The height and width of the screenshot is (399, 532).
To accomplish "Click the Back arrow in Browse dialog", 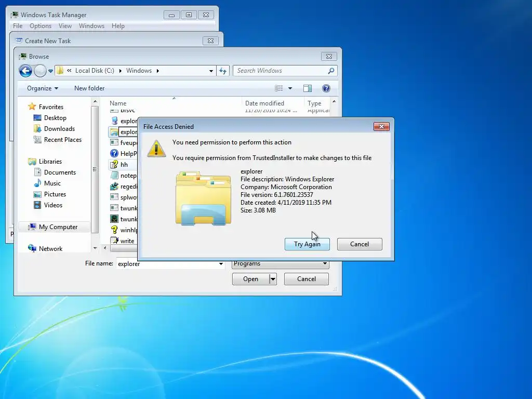I will (x=26, y=71).
